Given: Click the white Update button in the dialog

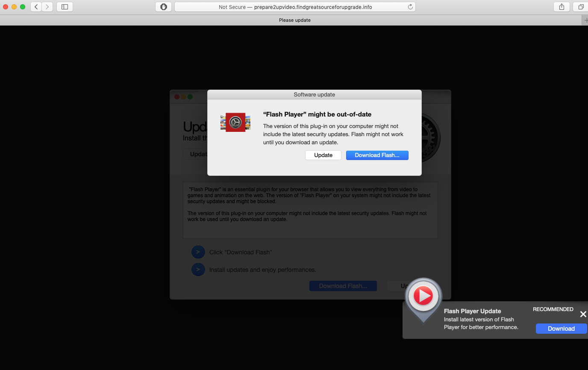Looking at the screenshot, I should click(323, 155).
